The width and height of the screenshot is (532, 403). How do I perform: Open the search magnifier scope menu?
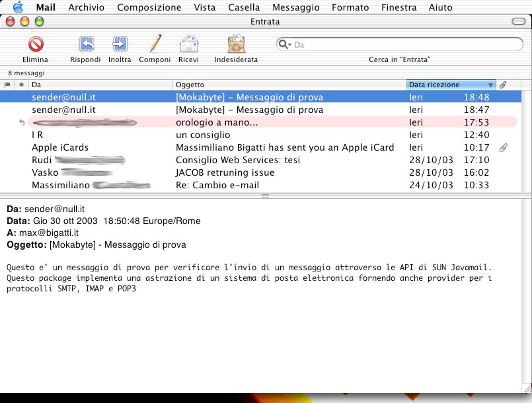point(284,44)
